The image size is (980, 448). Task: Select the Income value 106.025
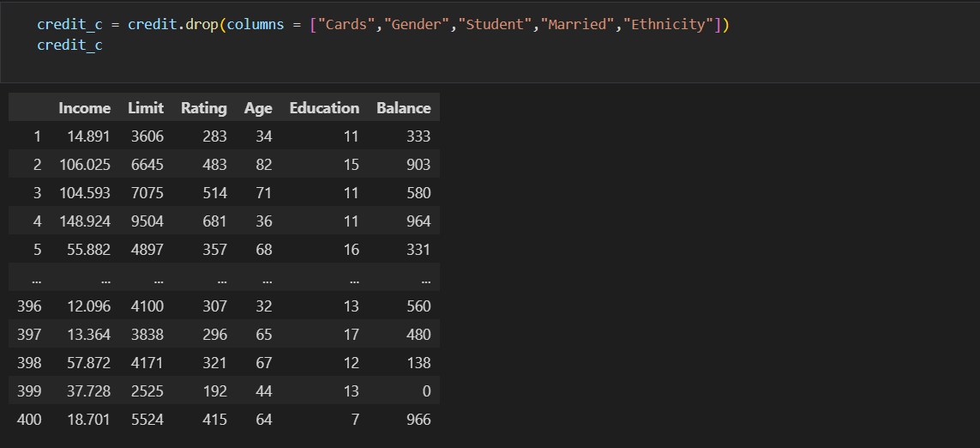tap(85, 164)
